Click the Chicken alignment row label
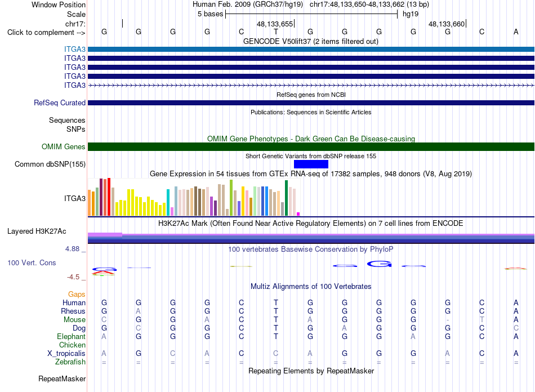The width and height of the screenshot is (535, 392). 72,345
